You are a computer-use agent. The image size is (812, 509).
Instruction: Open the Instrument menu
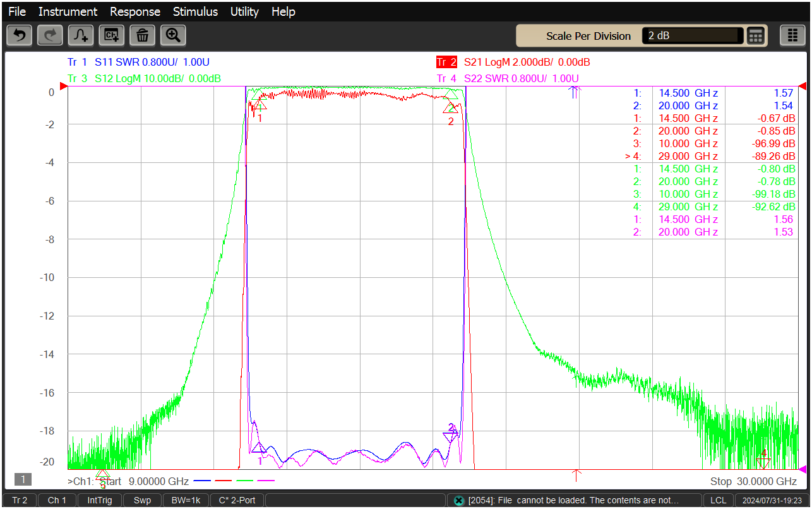(68, 11)
